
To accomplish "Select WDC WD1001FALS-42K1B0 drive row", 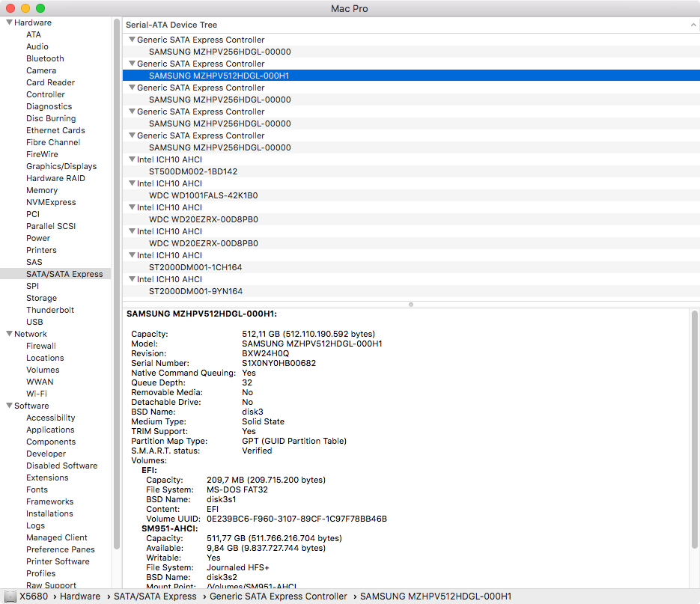I will [411, 195].
